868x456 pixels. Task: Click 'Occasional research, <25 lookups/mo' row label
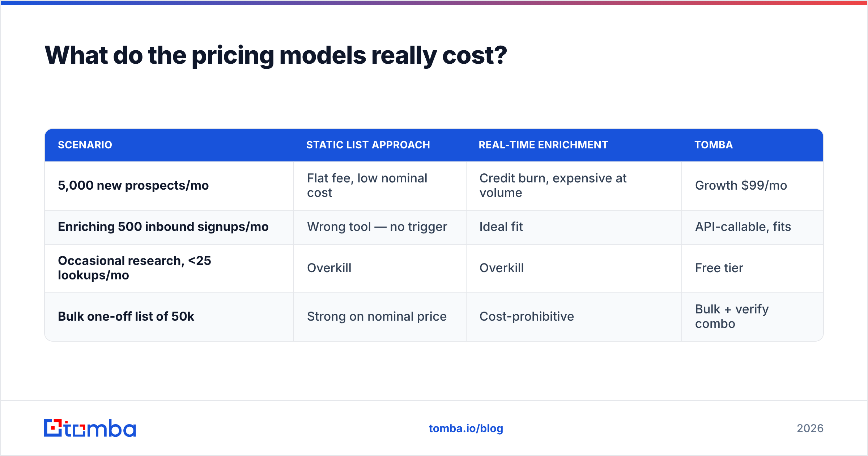click(135, 268)
